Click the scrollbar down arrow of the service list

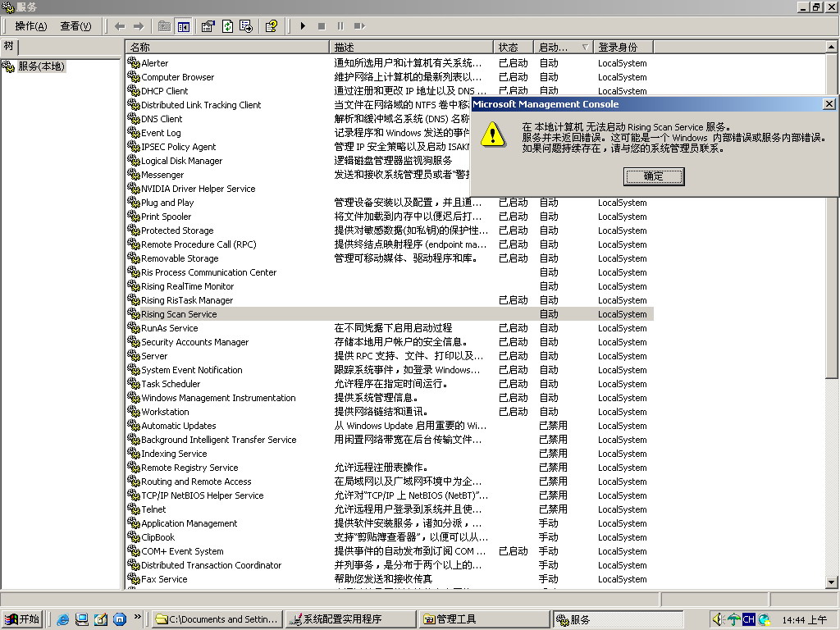point(831,582)
